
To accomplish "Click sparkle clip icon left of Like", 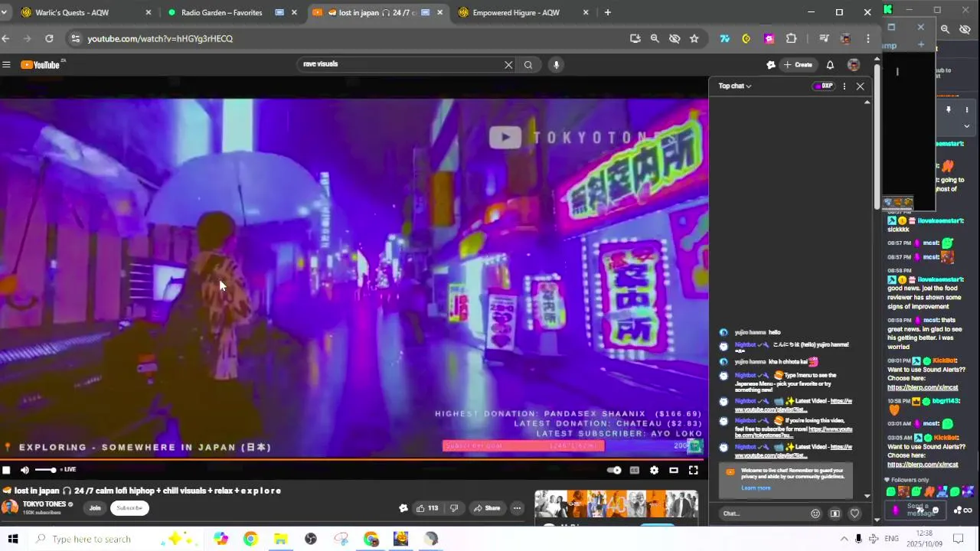I will (403, 508).
